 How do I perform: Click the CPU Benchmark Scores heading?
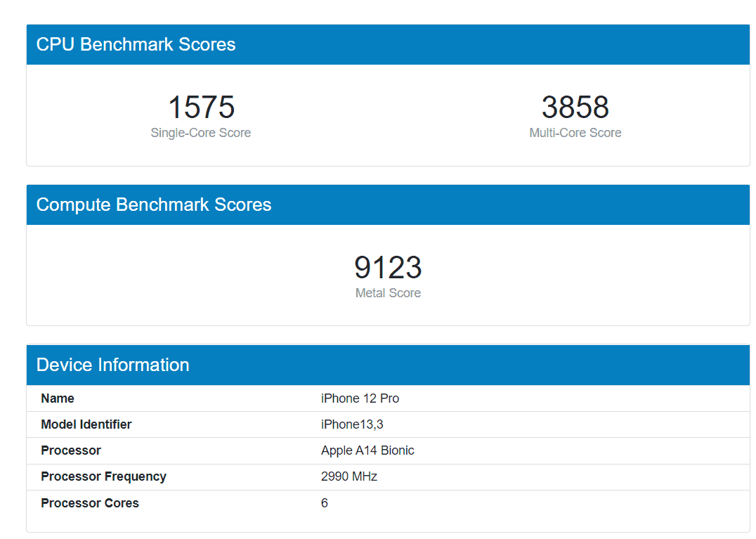point(136,44)
